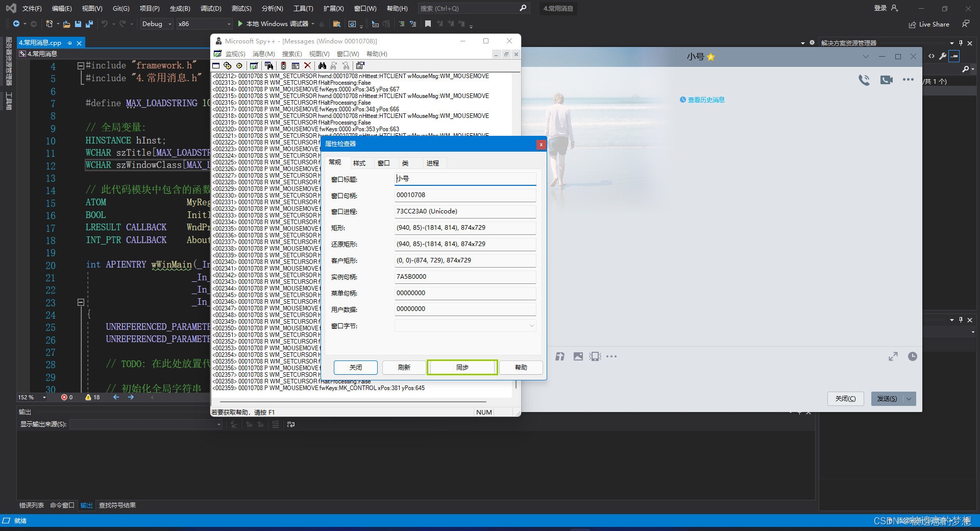
Task: Click the 刷新 button in property inspector
Action: click(404, 368)
